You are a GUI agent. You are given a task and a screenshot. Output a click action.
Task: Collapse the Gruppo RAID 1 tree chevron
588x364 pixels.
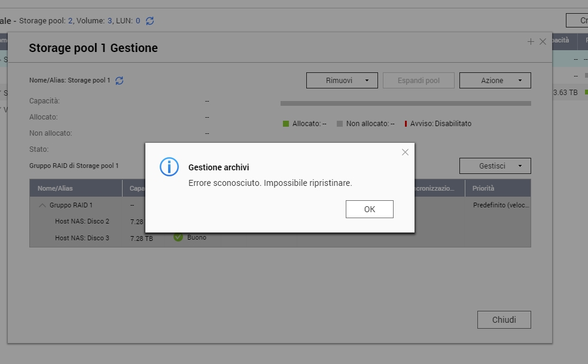(x=42, y=205)
